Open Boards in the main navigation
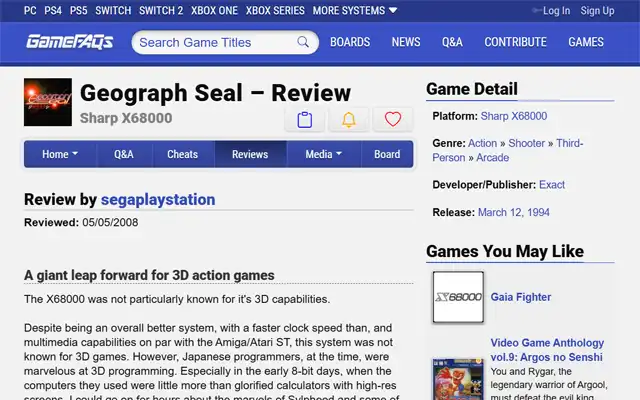Screen dimensions: 640x400 coord(350,42)
